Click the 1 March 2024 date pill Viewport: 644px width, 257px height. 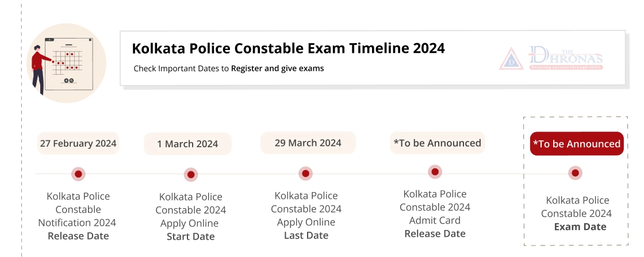coord(187,144)
